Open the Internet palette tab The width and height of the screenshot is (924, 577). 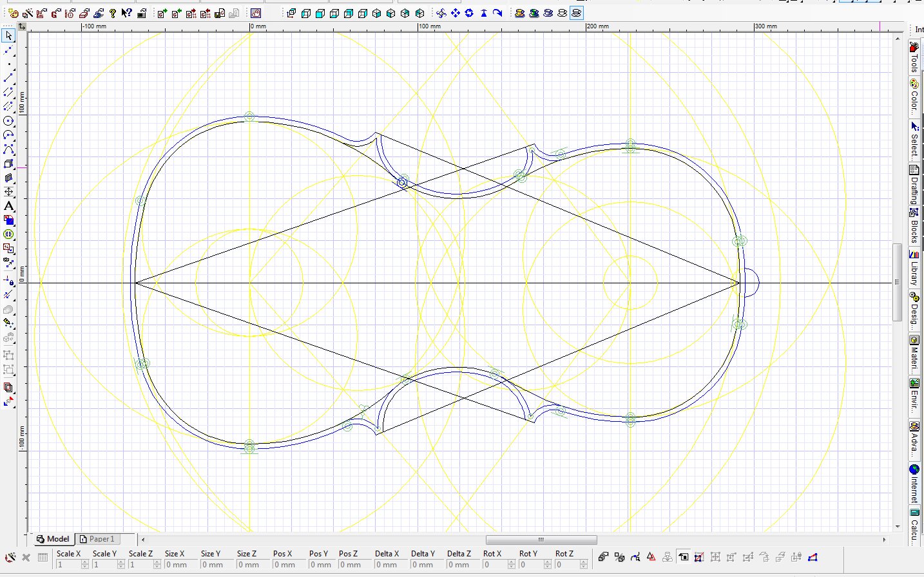pyautogui.click(x=914, y=483)
